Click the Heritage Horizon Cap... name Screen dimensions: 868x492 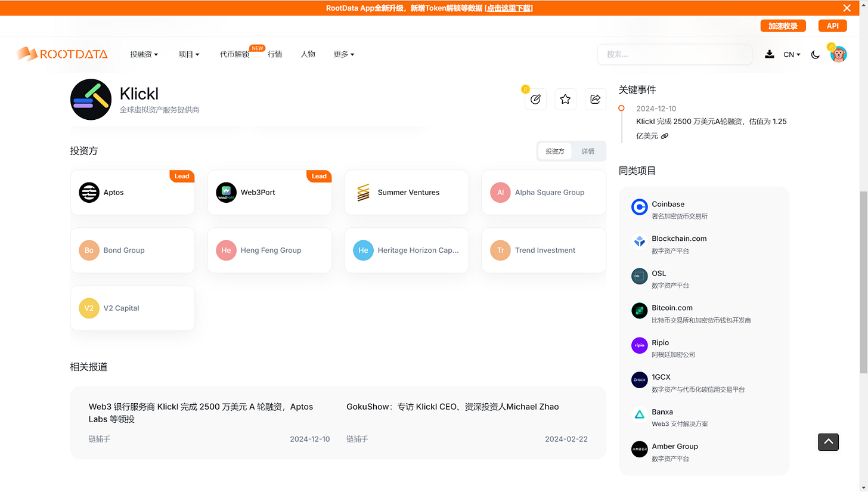click(418, 250)
